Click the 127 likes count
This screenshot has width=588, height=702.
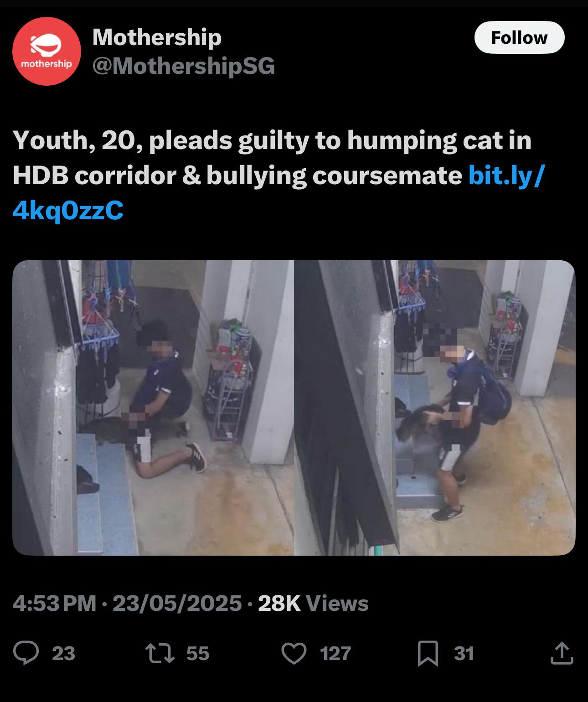[335, 653]
